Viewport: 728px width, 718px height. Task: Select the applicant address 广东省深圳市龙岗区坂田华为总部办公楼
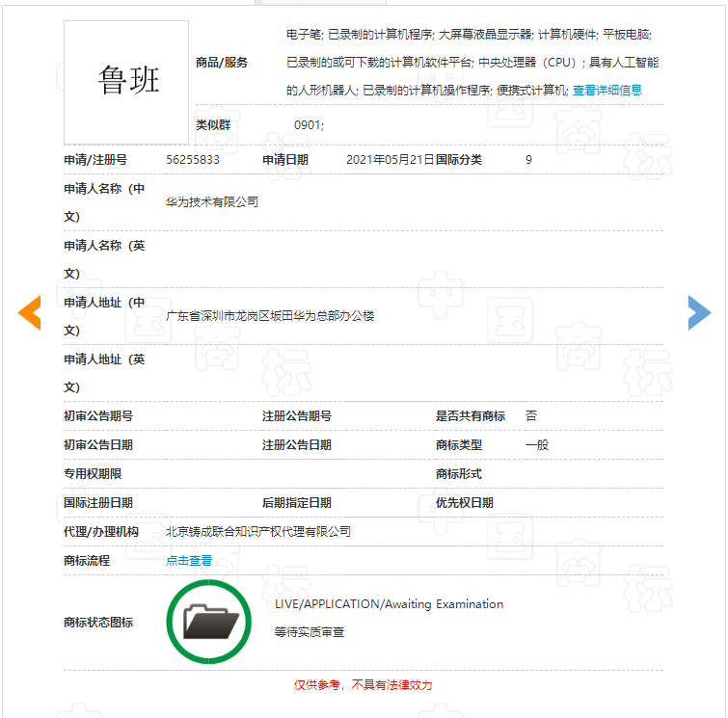pyautogui.click(x=270, y=316)
